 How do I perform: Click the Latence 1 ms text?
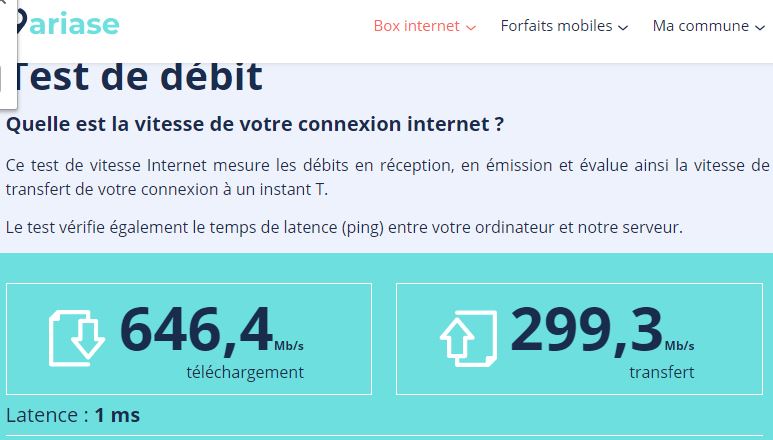pyautogui.click(x=73, y=415)
